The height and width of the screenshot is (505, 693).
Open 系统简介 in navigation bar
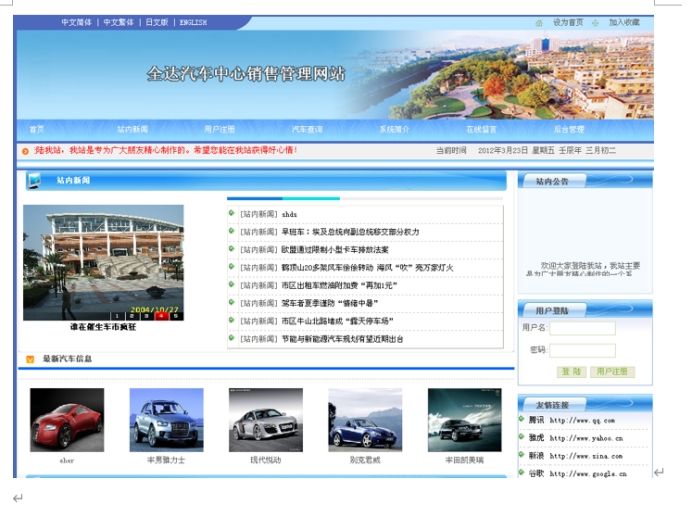pos(394,129)
